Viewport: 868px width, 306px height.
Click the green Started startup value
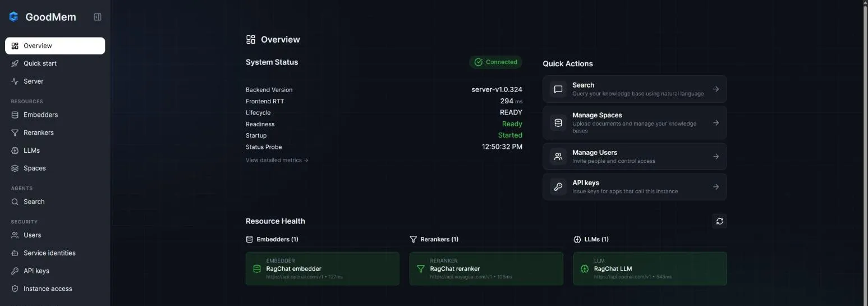pyautogui.click(x=510, y=135)
